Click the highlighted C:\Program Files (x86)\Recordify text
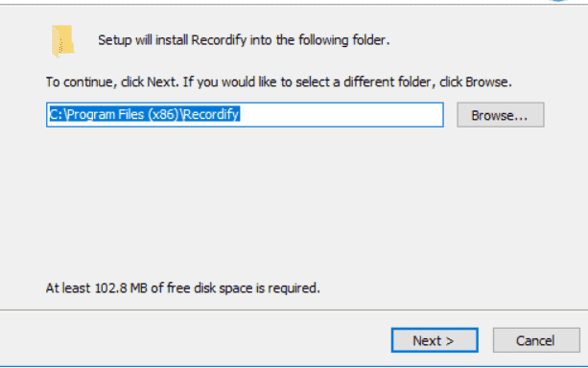Viewport: 588px width, 368px height. click(x=145, y=114)
